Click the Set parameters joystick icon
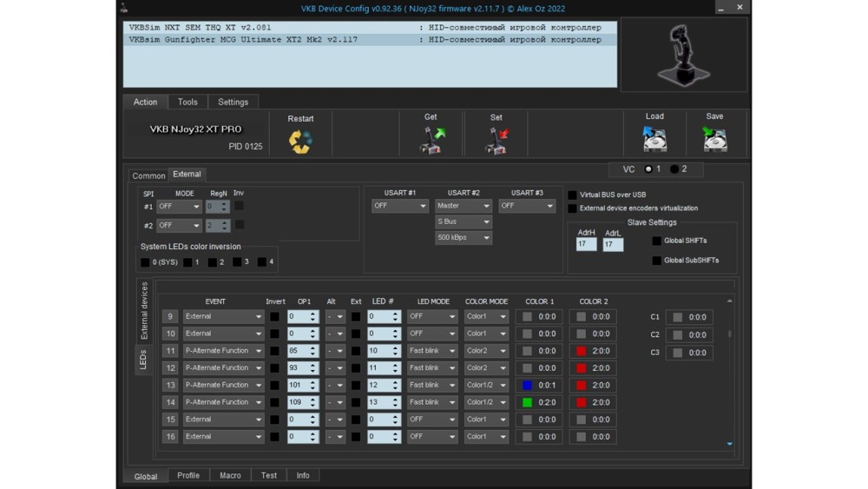 496,140
